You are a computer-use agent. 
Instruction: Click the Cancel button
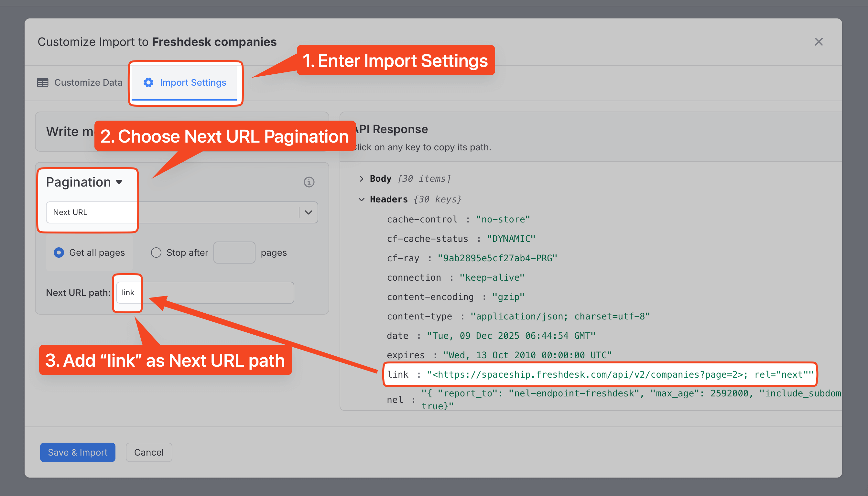click(x=148, y=452)
